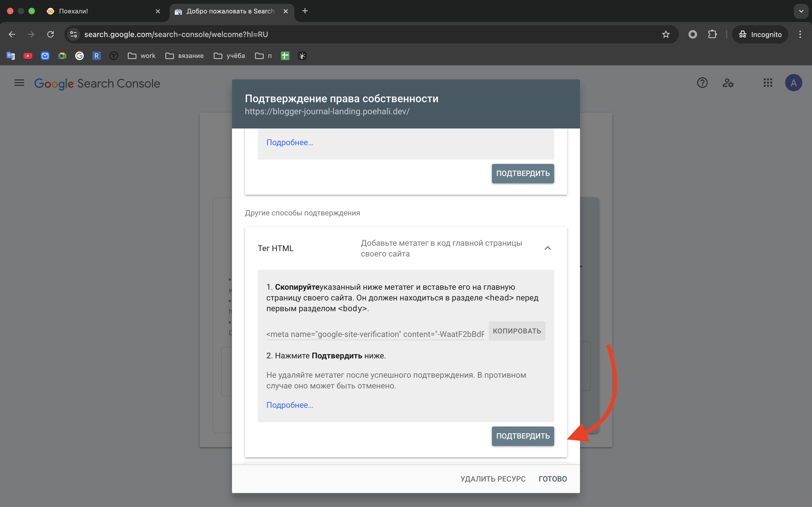Open the Google Translate bookmark
The height and width of the screenshot is (507, 812).
[x=10, y=56]
